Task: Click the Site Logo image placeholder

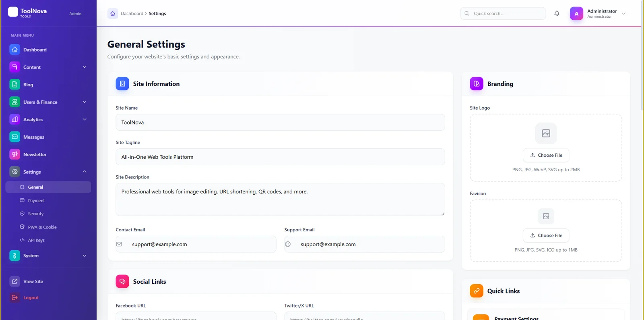Action: click(x=546, y=133)
